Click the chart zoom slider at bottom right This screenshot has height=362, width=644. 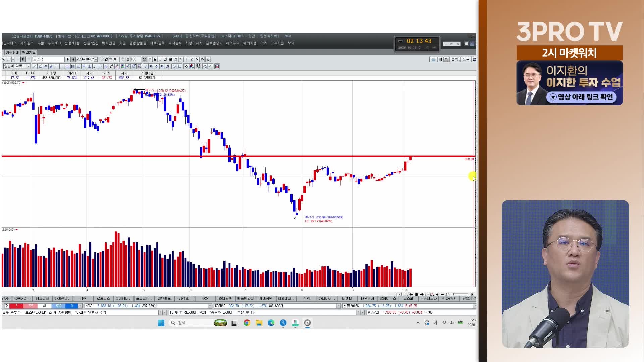coord(460,294)
